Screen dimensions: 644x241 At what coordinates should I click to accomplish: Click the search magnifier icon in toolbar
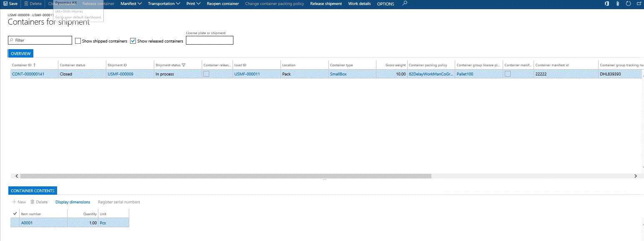405,3
